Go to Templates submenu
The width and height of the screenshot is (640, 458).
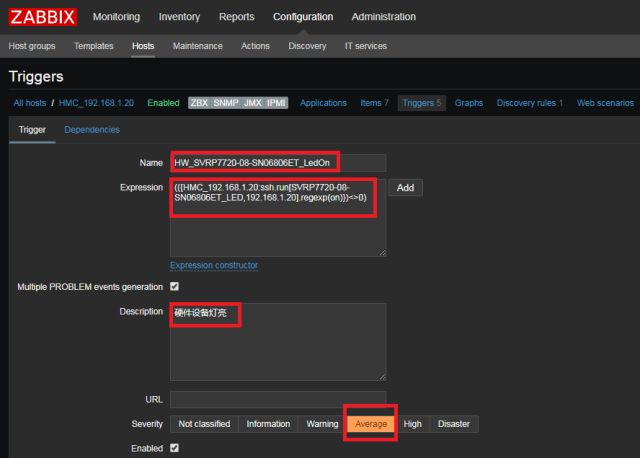pyautogui.click(x=93, y=46)
